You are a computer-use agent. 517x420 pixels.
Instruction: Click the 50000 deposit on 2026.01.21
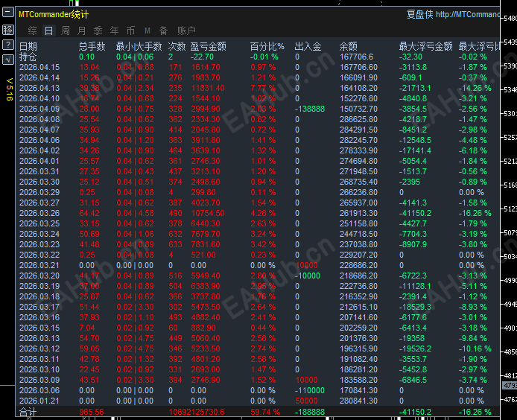tap(307, 401)
